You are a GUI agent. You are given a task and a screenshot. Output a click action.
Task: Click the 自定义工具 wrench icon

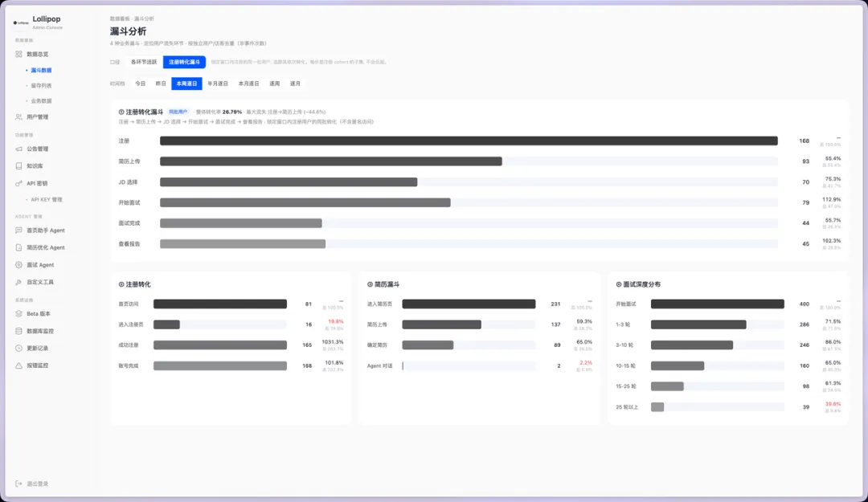(x=18, y=282)
